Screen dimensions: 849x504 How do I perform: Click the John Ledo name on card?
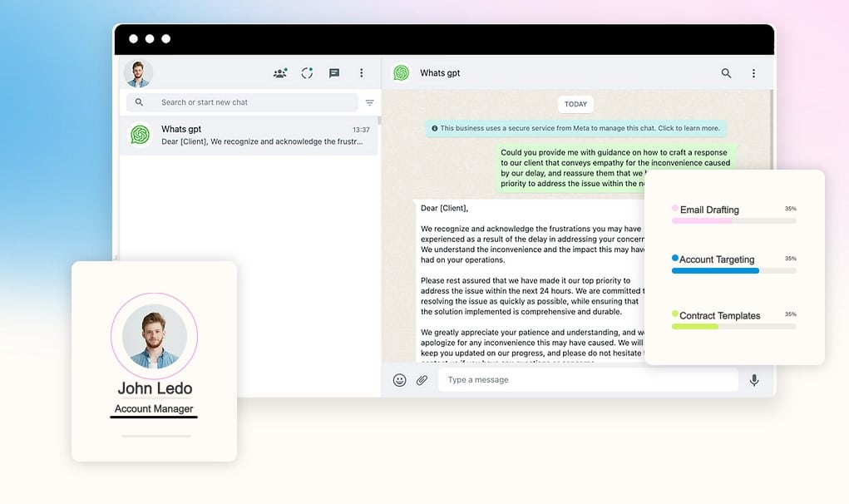coord(155,388)
